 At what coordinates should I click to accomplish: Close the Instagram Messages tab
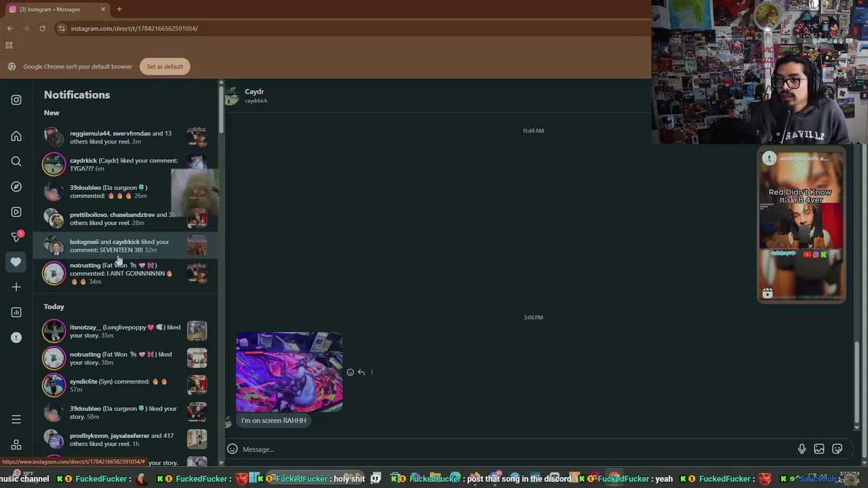(103, 9)
